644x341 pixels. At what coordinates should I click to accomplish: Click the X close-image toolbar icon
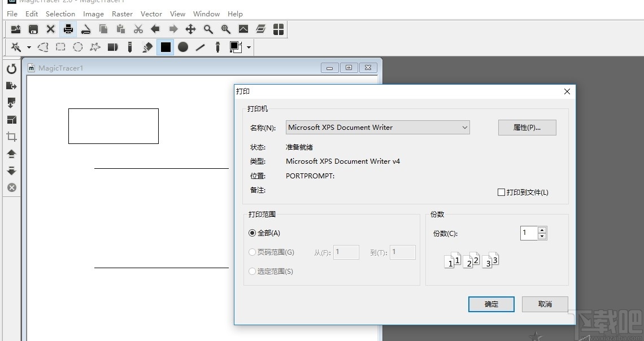(x=50, y=29)
